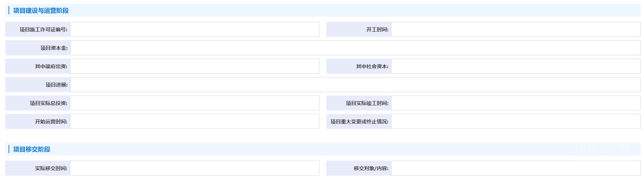This screenshot has width=644, height=177.
Task: Click the 项目资本金 label cell
Action: (38, 48)
